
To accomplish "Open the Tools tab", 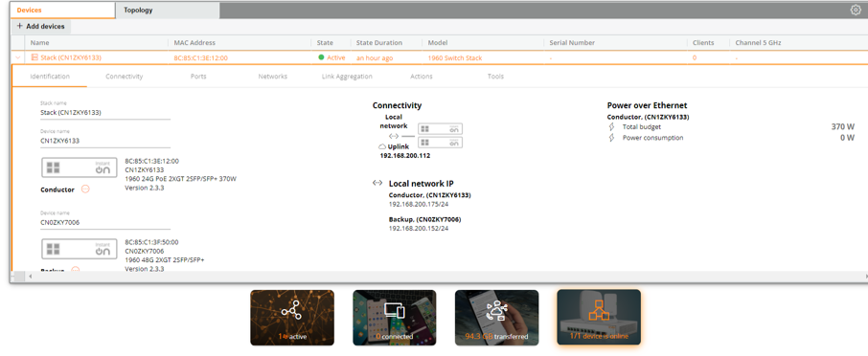I will coord(495,77).
